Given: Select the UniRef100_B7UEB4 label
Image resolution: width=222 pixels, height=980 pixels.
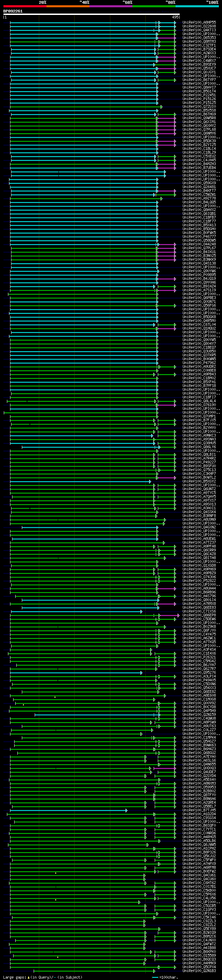Looking at the screenshot, I should click(199, 168).
